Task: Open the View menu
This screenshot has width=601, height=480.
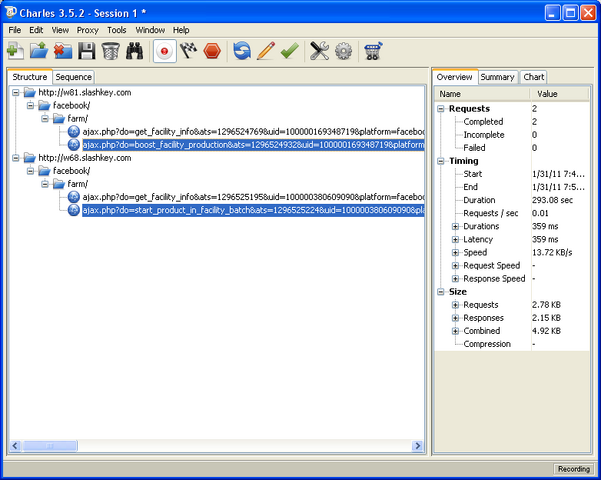Action: coord(60,30)
